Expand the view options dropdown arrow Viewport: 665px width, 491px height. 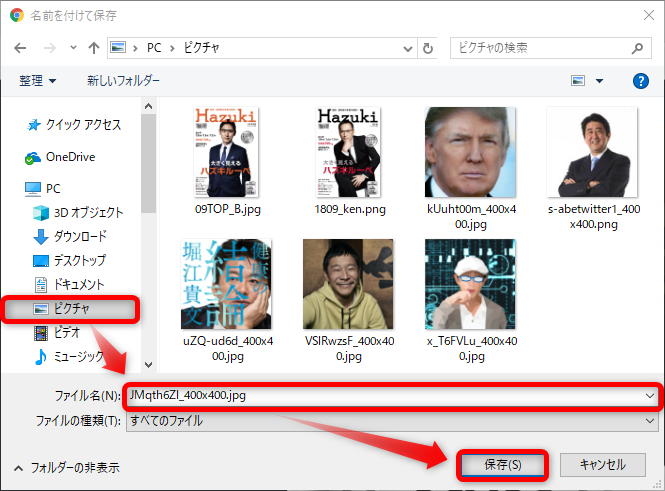[x=600, y=80]
